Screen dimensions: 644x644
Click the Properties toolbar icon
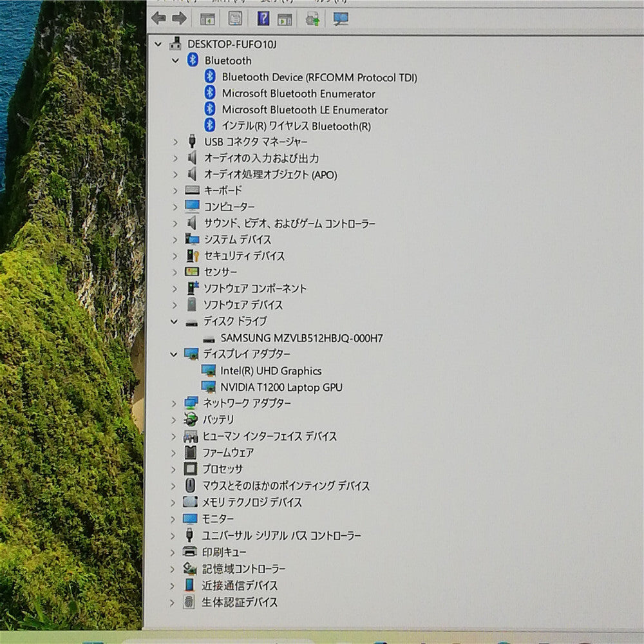pyautogui.click(x=235, y=18)
